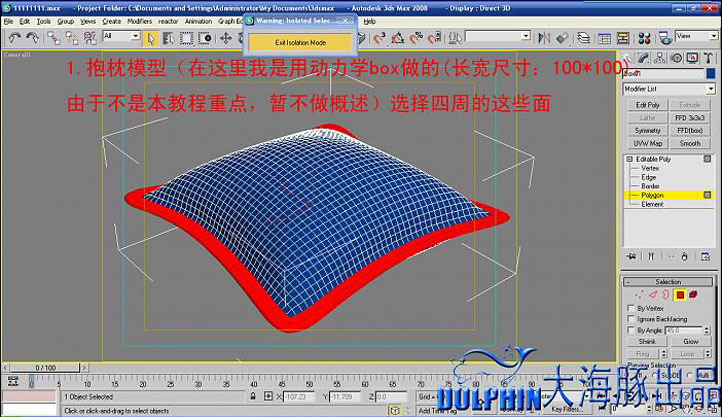722x417 pixels.
Task: Switch to Display command panel tab
Action: (x=692, y=58)
